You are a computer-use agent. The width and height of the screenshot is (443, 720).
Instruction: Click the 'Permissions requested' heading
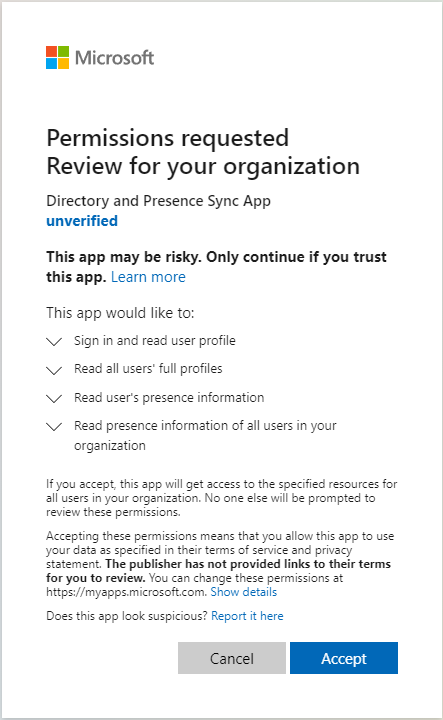pyautogui.click(x=168, y=138)
